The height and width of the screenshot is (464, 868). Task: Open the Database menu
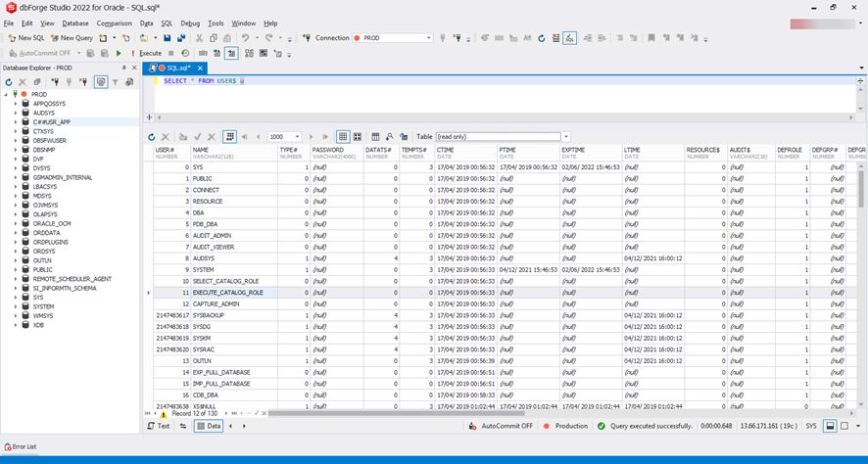pyautogui.click(x=74, y=23)
